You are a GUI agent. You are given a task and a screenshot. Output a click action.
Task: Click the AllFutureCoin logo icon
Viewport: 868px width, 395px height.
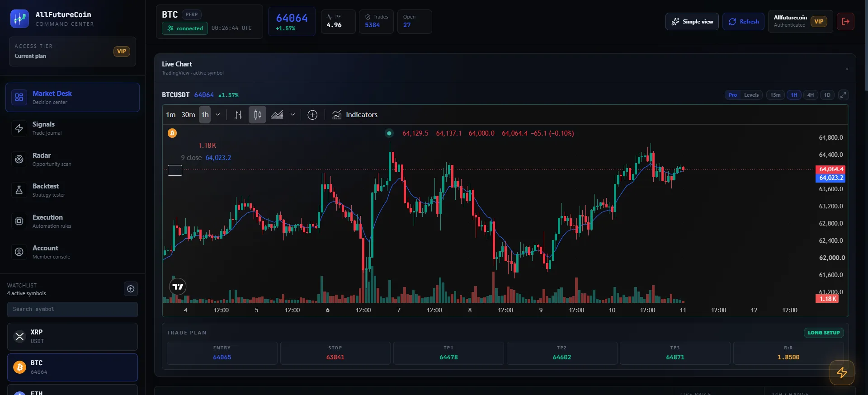click(19, 19)
